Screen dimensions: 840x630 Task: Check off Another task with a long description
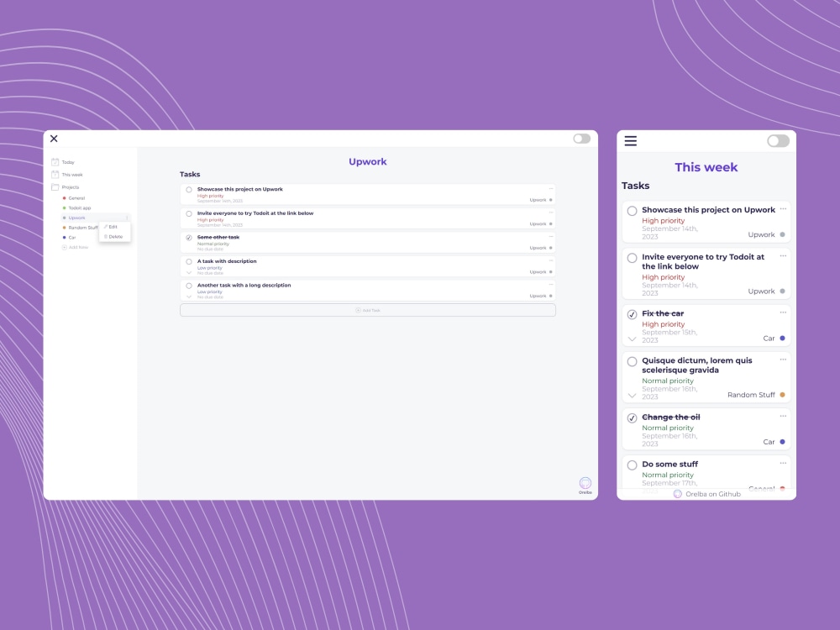click(x=189, y=286)
